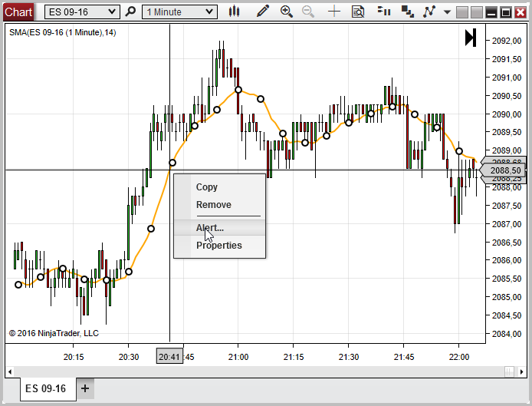Open the instrument search magnifier icon
Viewport: 532px width, 406px height.
pos(131,12)
